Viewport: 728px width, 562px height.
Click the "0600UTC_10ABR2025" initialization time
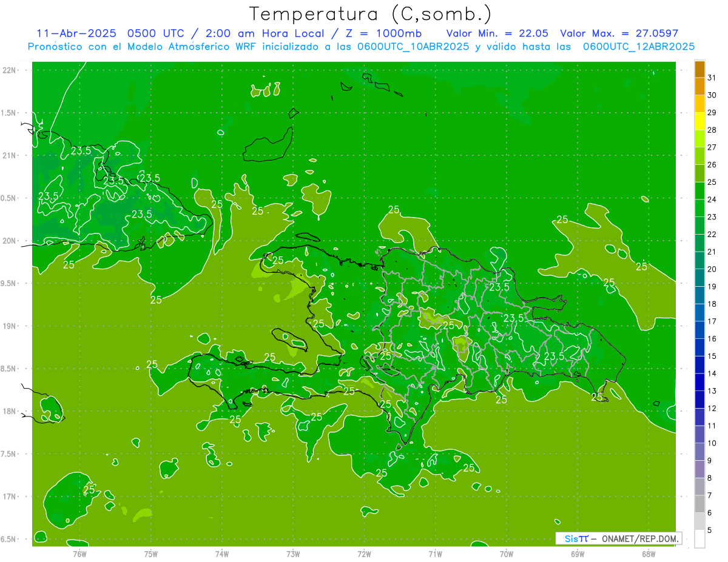pos(413,47)
